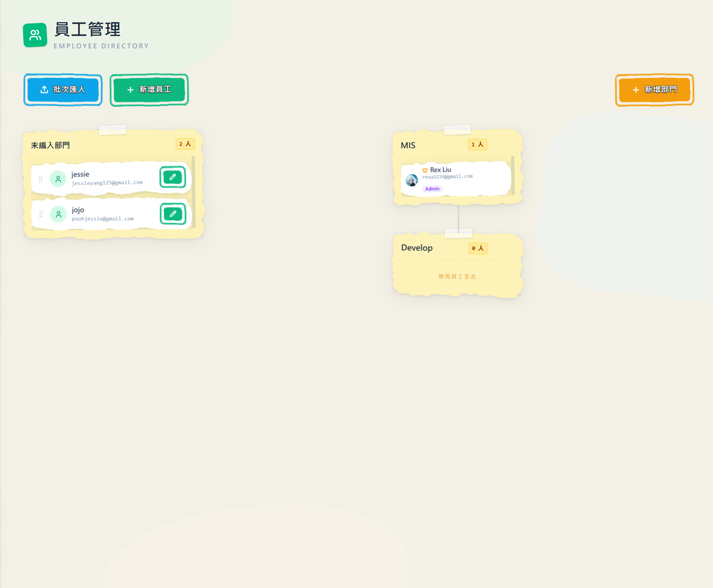
Task: Select the Admin badge on Rex Liu
Action: tap(432, 189)
